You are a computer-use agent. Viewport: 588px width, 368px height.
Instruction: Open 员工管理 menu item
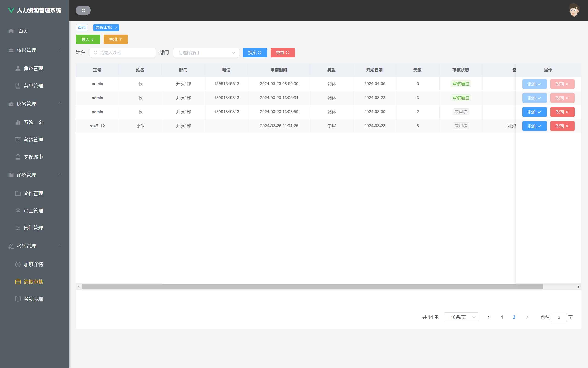click(x=34, y=210)
